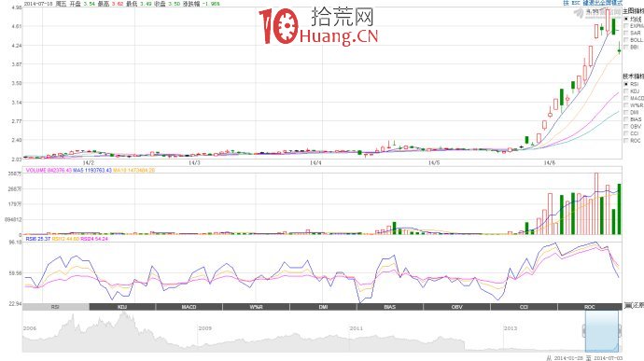This screenshot has height=361, width=644.
Task: Switch to the MACD tab below chart
Action: [189, 307]
